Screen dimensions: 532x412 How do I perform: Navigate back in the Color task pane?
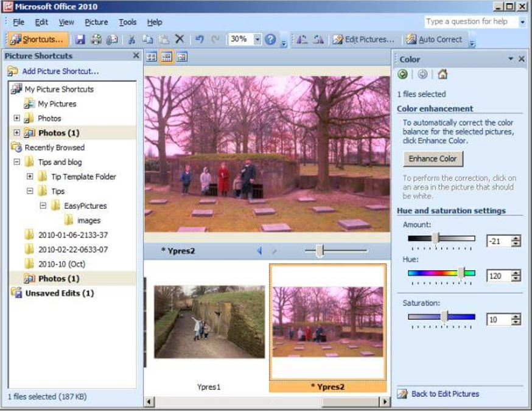[402, 74]
